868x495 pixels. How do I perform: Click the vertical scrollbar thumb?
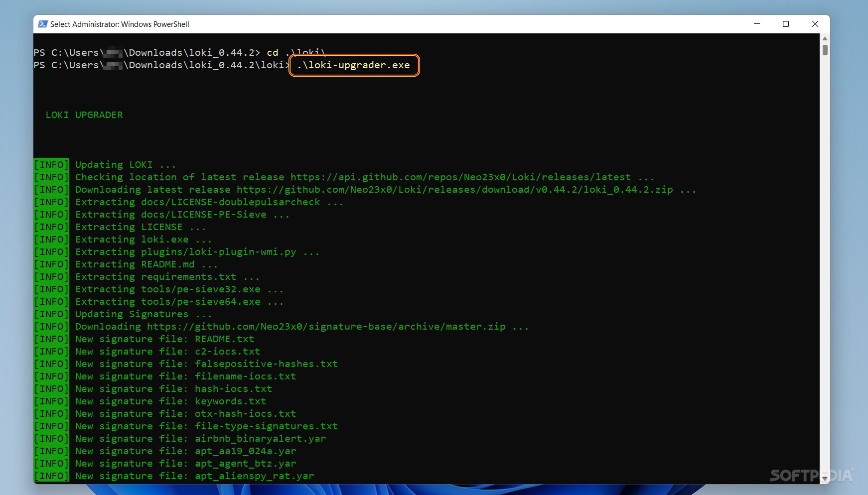tap(825, 50)
